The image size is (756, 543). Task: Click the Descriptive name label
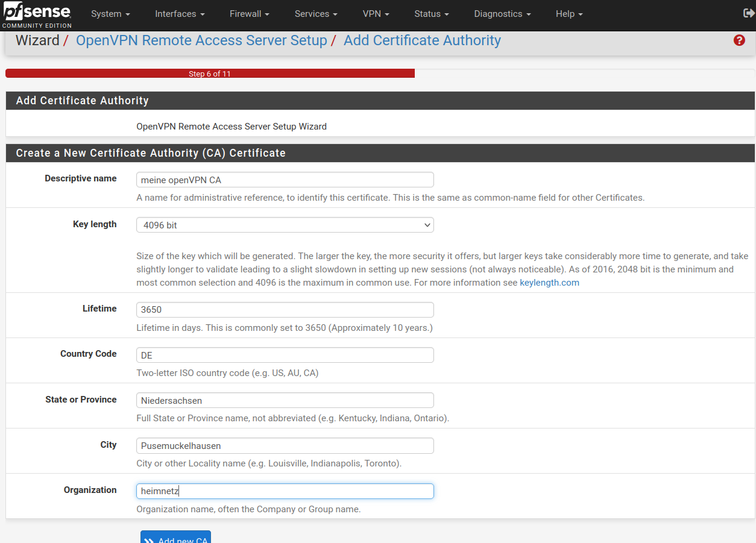coord(81,178)
